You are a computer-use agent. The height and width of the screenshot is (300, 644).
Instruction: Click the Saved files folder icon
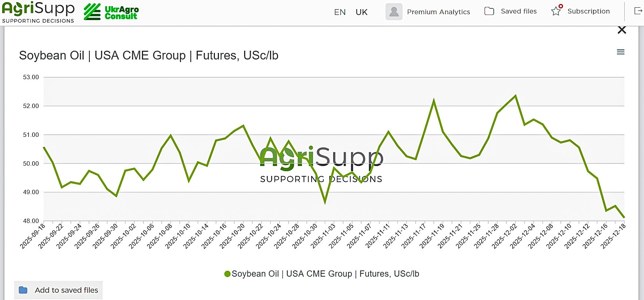[489, 11]
